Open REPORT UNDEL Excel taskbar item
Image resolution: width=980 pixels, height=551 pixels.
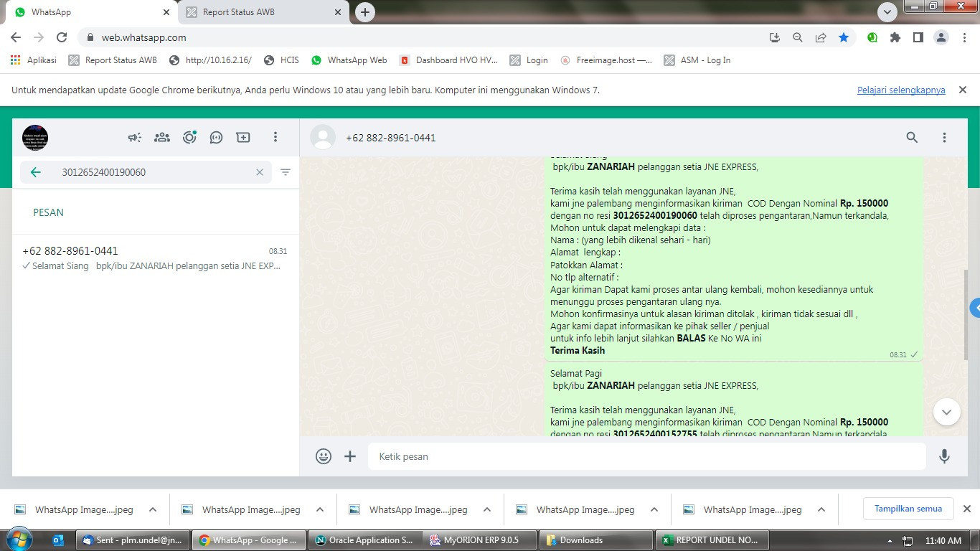pyautogui.click(x=712, y=540)
